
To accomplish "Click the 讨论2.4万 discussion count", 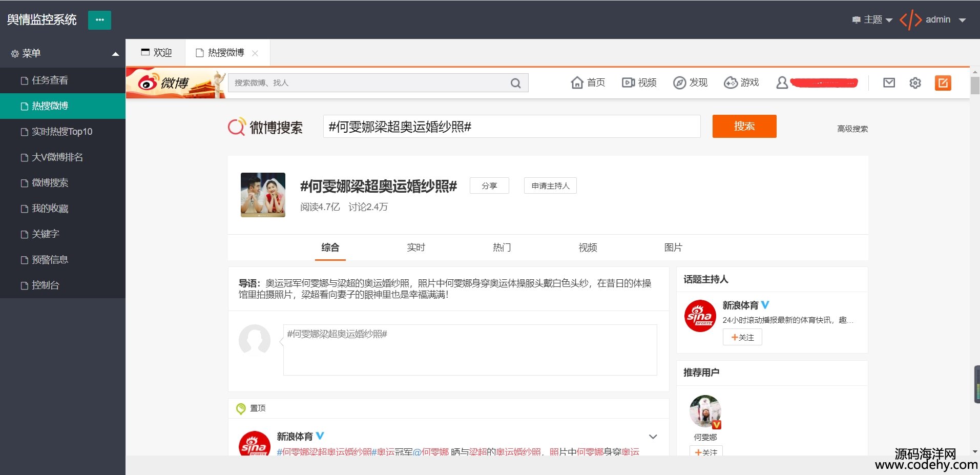I will click(x=368, y=207).
